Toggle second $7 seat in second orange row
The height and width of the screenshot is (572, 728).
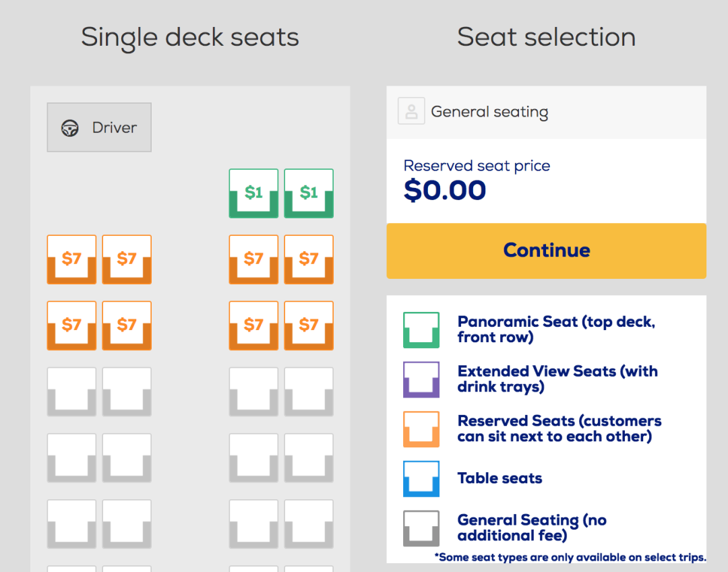pos(127,325)
